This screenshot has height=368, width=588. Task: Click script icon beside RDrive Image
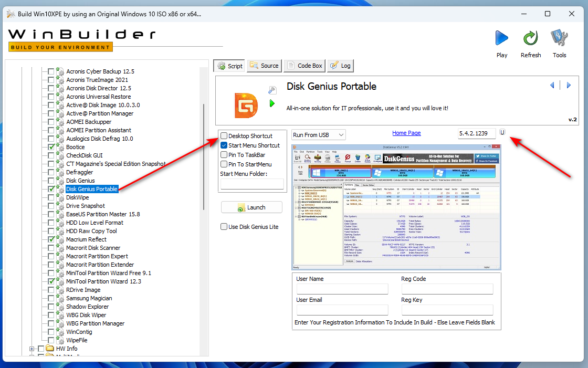[x=60, y=290]
